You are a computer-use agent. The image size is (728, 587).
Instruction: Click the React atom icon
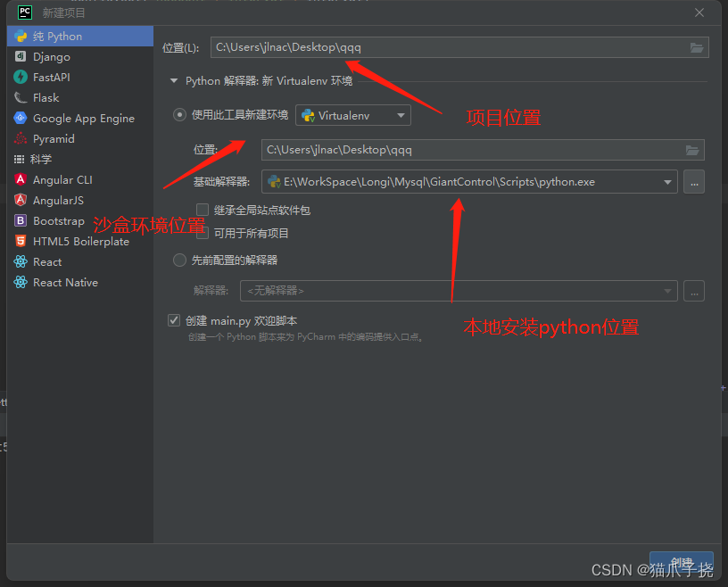point(21,262)
